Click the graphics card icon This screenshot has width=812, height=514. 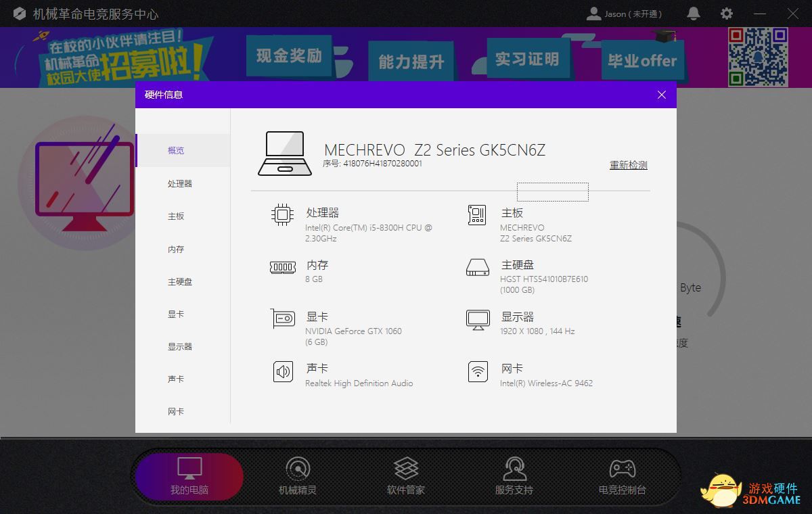[x=283, y=319]
